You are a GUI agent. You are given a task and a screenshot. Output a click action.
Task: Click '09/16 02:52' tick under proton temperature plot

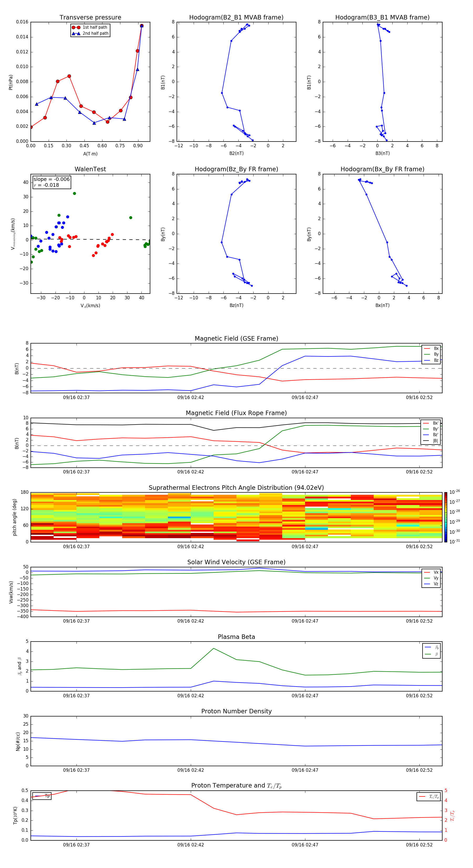419,845
